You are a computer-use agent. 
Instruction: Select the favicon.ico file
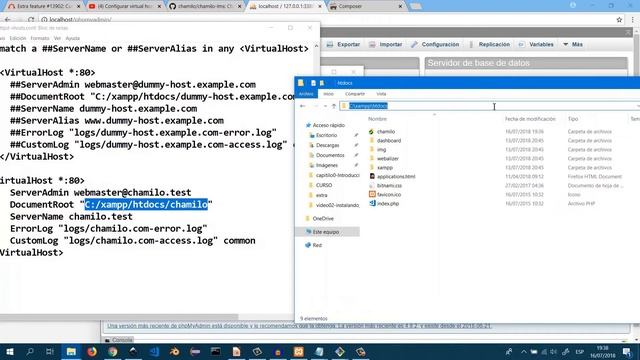pos(389,194)
